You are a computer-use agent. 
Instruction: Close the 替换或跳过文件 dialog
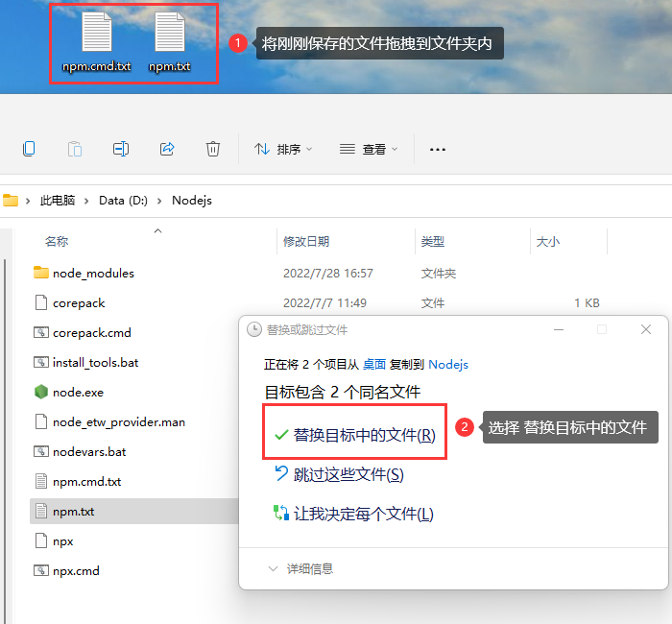[646, 329]
